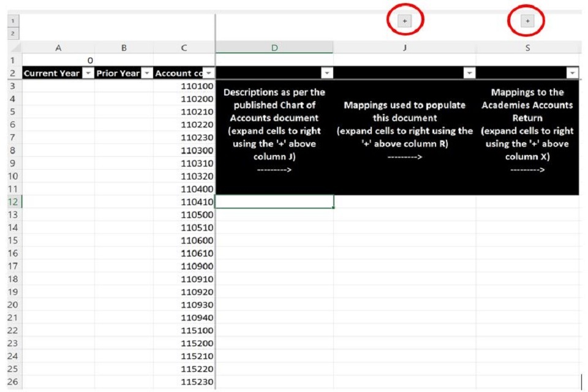Screen dimensions: 588x392
Task: Select row 12 header
Action: (11, 202)
